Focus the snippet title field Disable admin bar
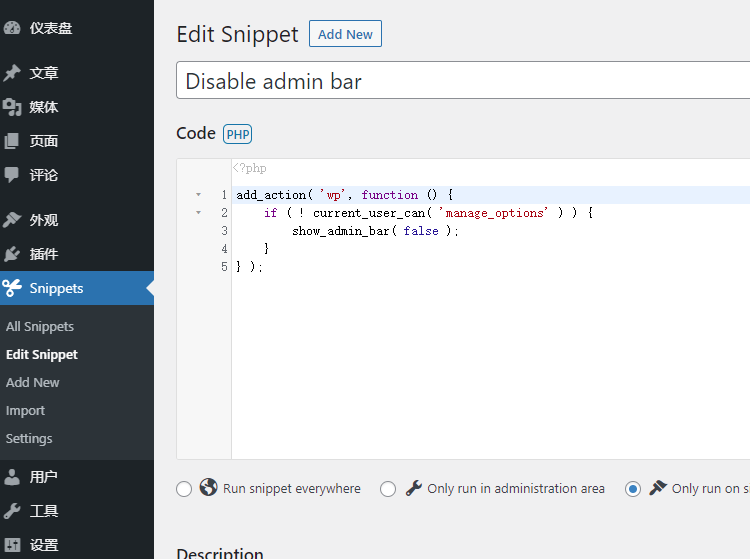 coord(463,80)
